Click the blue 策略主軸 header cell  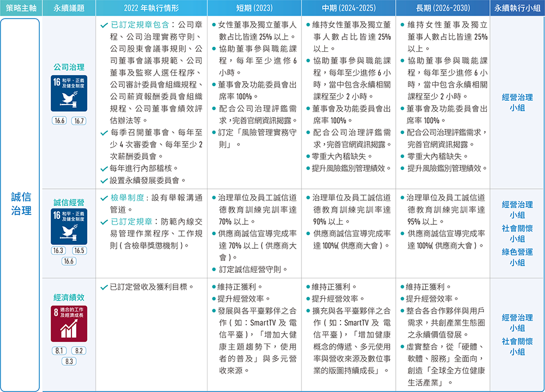pyautogui.click(x=21, y=8)
